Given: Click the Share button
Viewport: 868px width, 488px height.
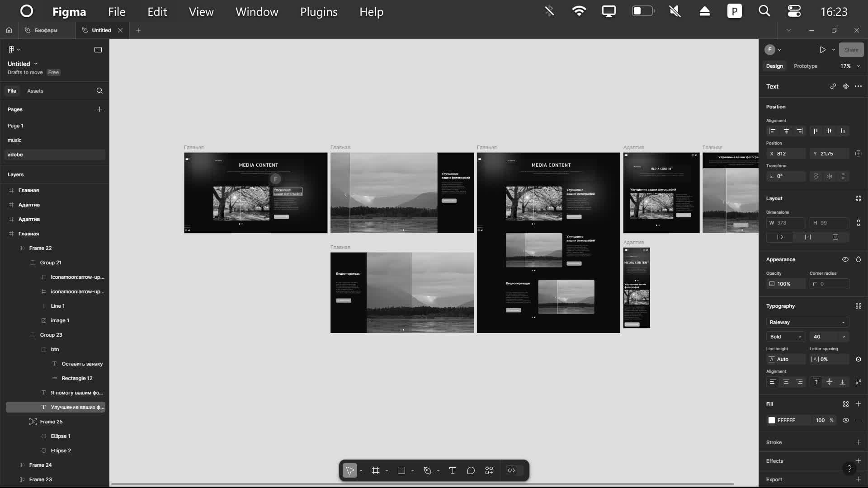Looking at the screenshot, I should pos(851,50).
